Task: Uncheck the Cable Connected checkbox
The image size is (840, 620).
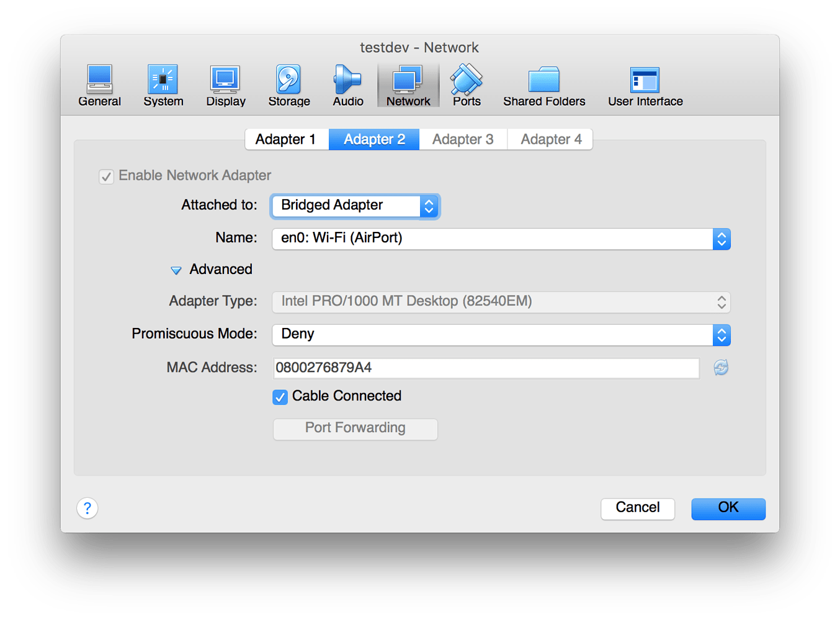Action: point(280,397)
